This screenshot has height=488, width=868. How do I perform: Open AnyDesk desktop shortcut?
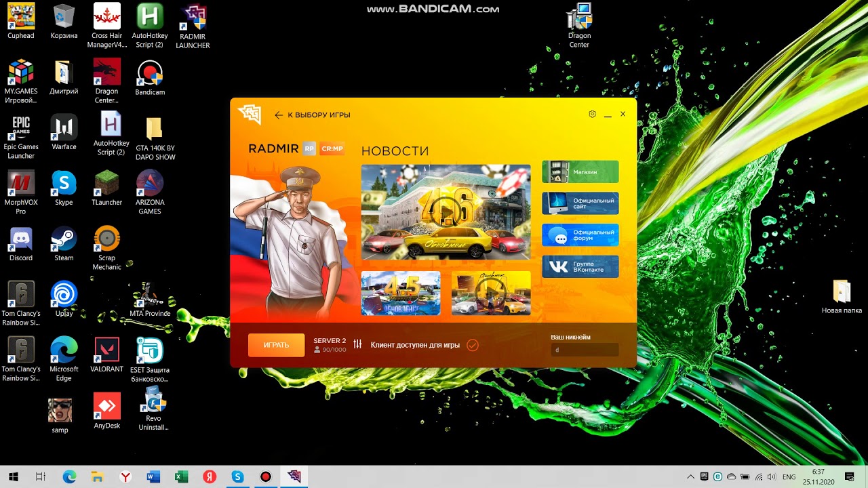107,411
